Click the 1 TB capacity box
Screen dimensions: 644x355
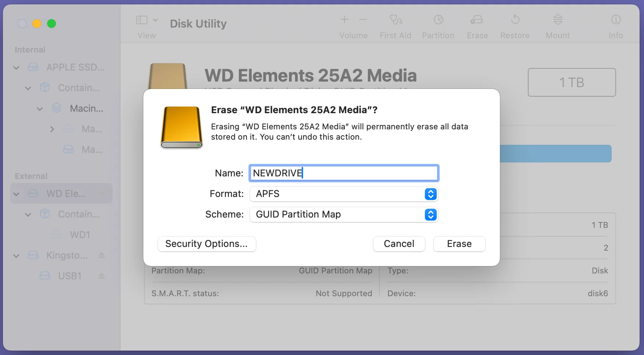(x=572, y=82)
